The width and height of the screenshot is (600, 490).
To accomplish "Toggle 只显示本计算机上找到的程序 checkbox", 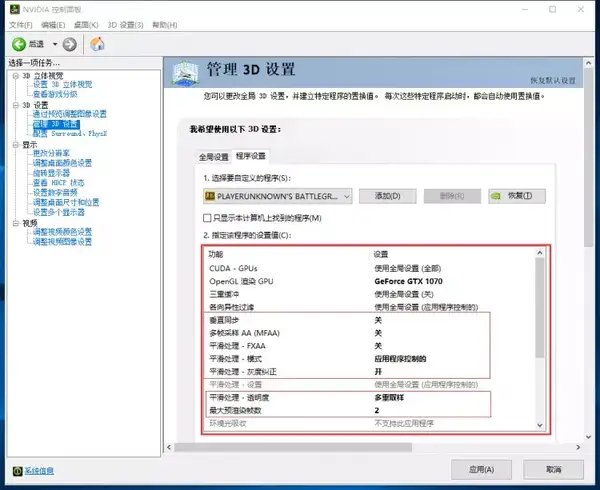I will (x=208, y=218).
